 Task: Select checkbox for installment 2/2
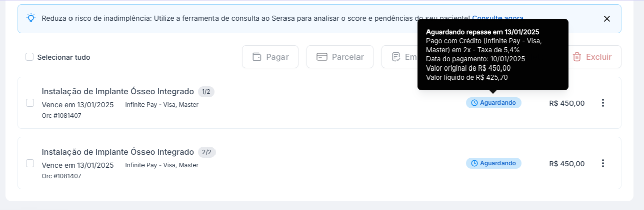30,163
